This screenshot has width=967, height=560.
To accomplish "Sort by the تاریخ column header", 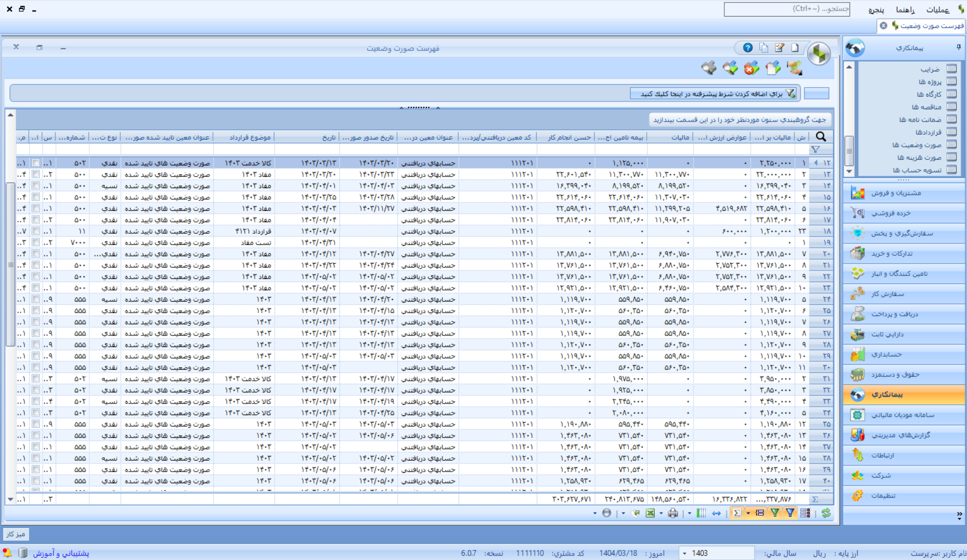I will pos(307,137).
